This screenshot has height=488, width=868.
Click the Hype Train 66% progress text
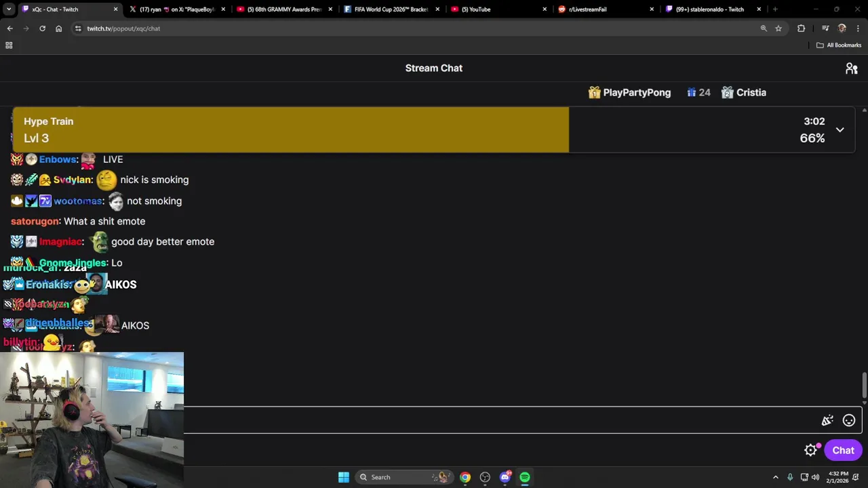812,138
